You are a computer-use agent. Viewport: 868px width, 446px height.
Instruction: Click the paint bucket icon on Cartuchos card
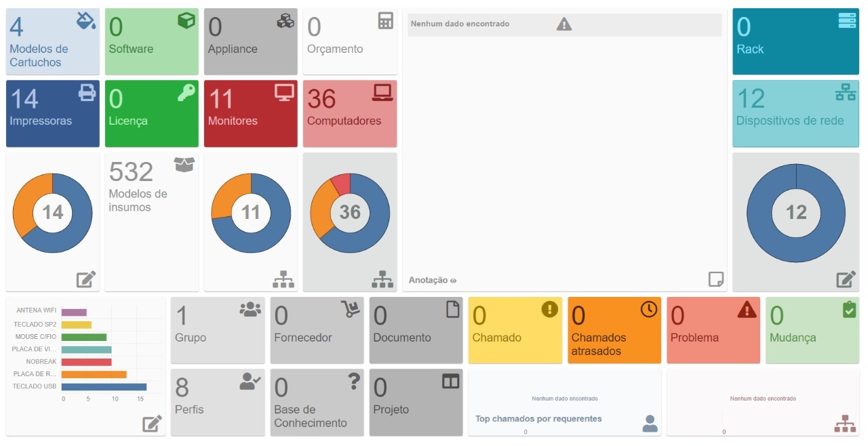[86, 21]
